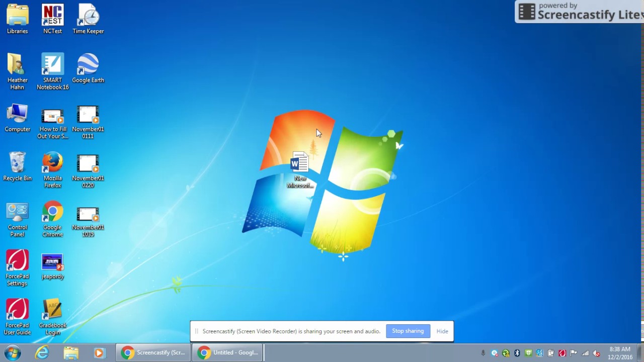The image size is (644, 362).
Task: Select the NCTest desktop shortcut
Action: tap(52, 19)
